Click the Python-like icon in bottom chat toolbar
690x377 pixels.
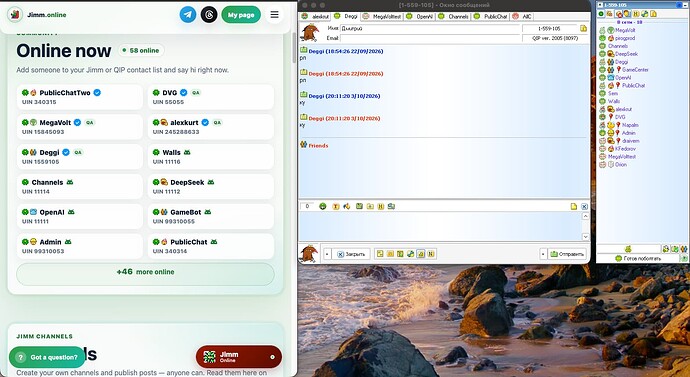[411, 253]
